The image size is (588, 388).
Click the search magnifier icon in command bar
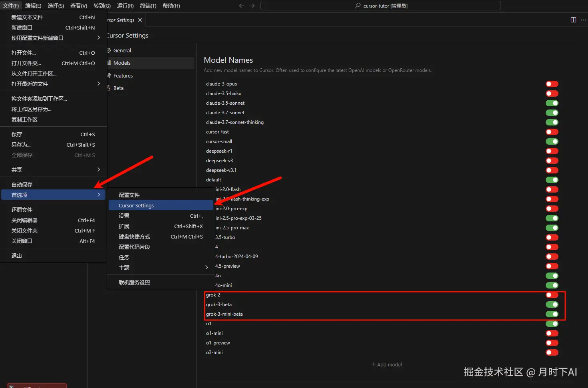(358, 6)
